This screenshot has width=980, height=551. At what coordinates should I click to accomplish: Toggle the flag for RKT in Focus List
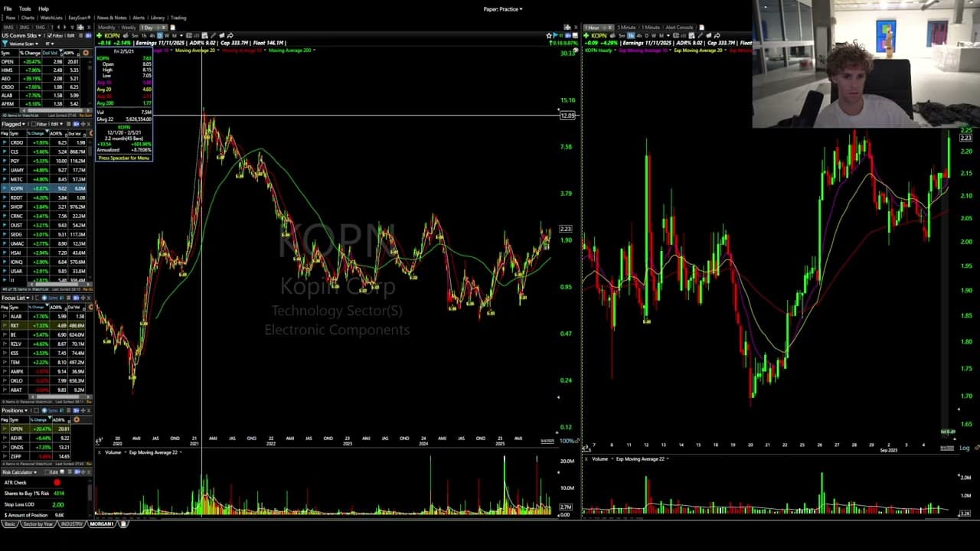pyautogui.click(x=4, y=325)
